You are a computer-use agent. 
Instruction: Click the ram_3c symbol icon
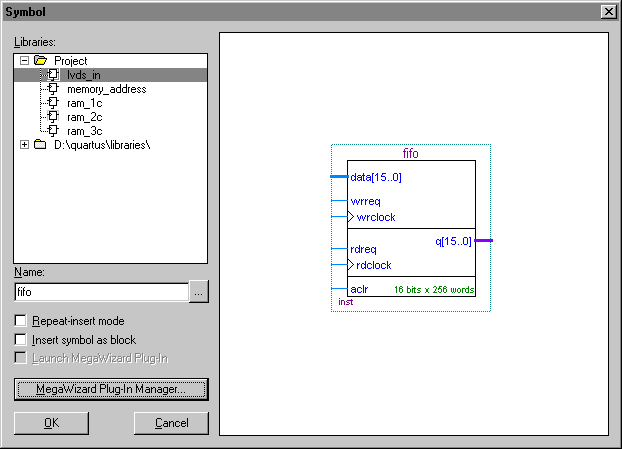[53, 131]
